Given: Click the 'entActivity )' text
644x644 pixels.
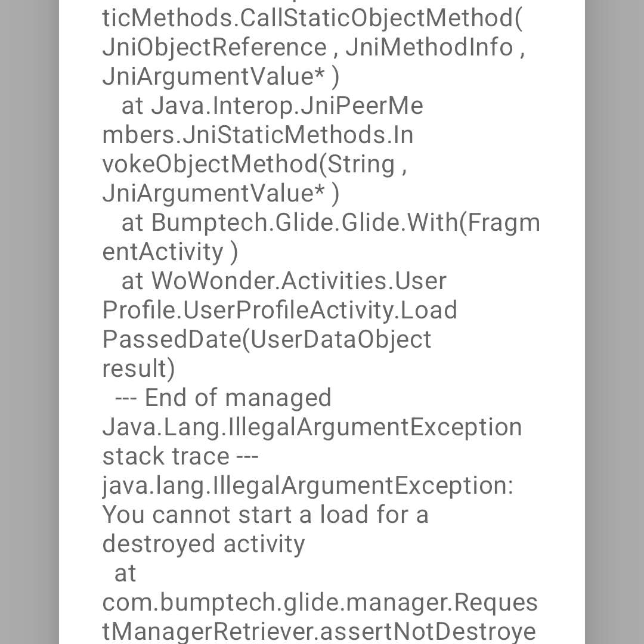Looking at the screenshot, I should coord(170,252).
